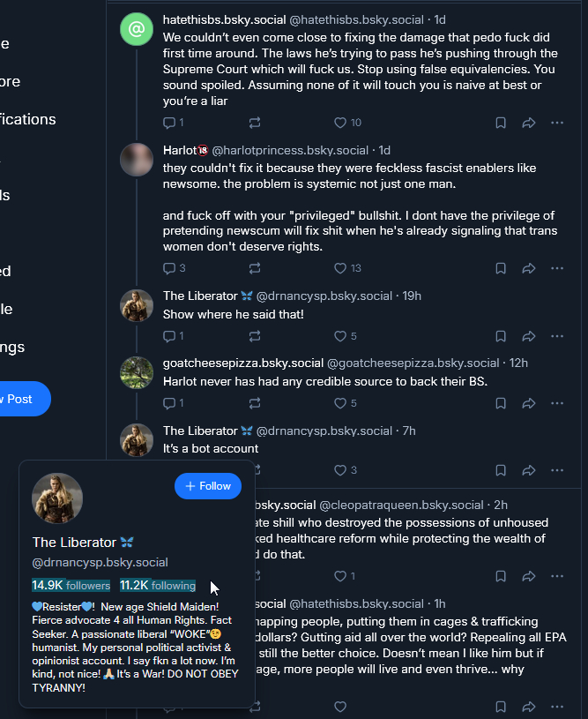
Task: Like the "It's a bot account" post
Action: pyautogui.click(x=340, y=470)
